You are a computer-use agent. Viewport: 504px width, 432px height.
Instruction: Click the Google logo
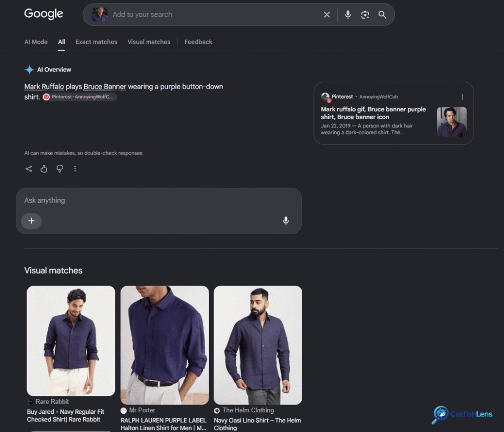pyautogui.click(x=44, y=14)
